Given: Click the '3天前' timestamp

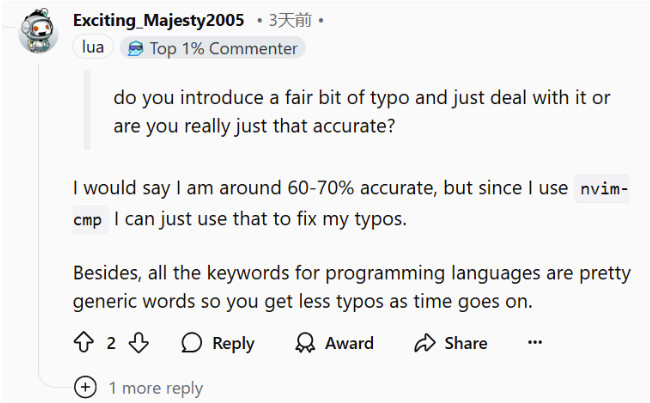Looking at the screenshot, I should pyautogui.click(x=290, y=20).
